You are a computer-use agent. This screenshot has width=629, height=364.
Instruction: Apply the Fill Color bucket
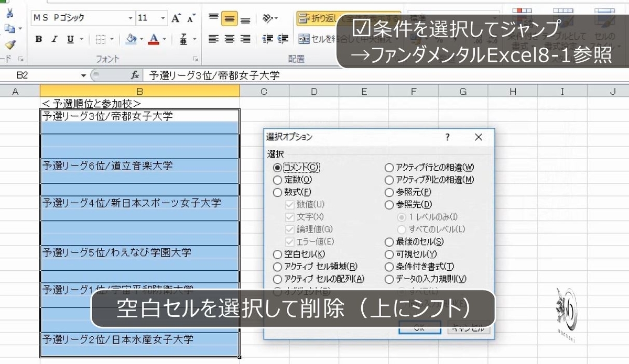(x=131, y=39)
